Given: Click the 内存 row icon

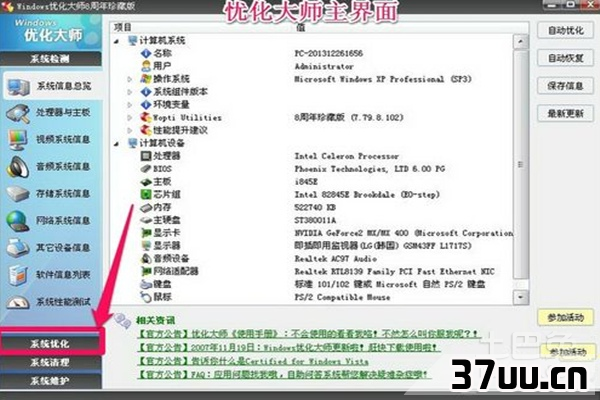Looking at the screenshot, I should (x=146, y=207).
